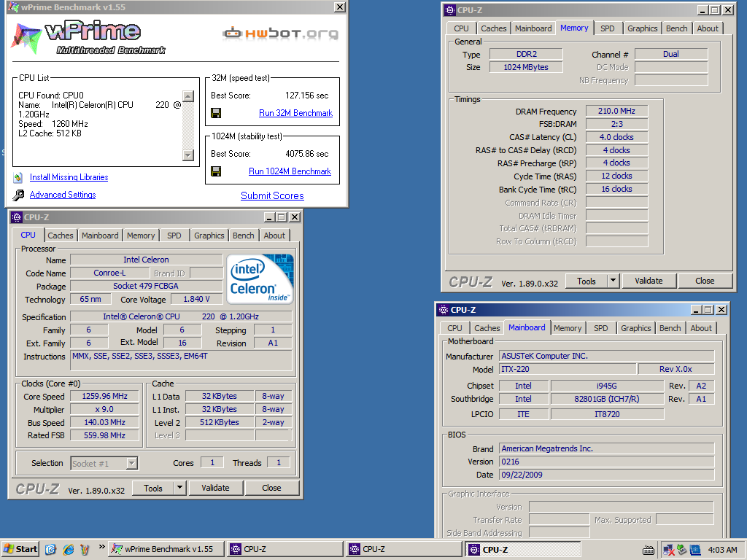Open the Bench tab in CPU window
The width and height of the screenshot is (747, 560).
[x=243, y=236]
